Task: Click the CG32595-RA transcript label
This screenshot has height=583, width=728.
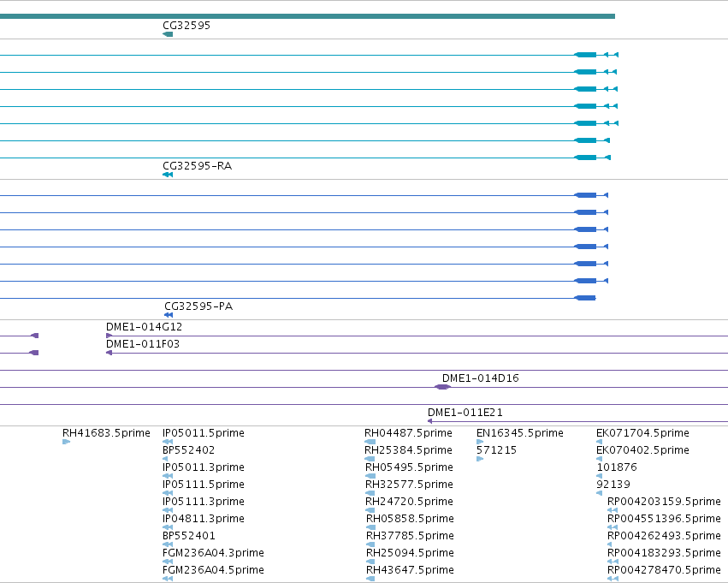Action: pyautogui.click(x=197, y=166)
